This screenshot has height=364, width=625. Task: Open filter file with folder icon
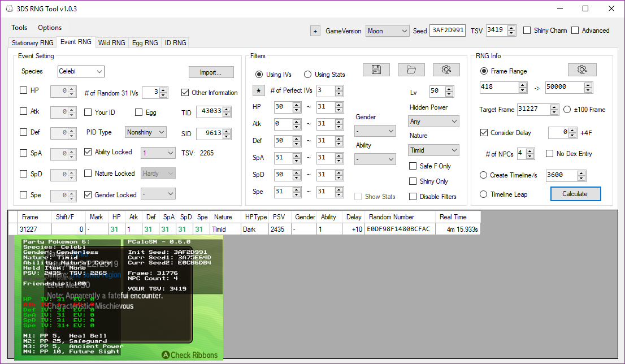[x=411, y=70]
